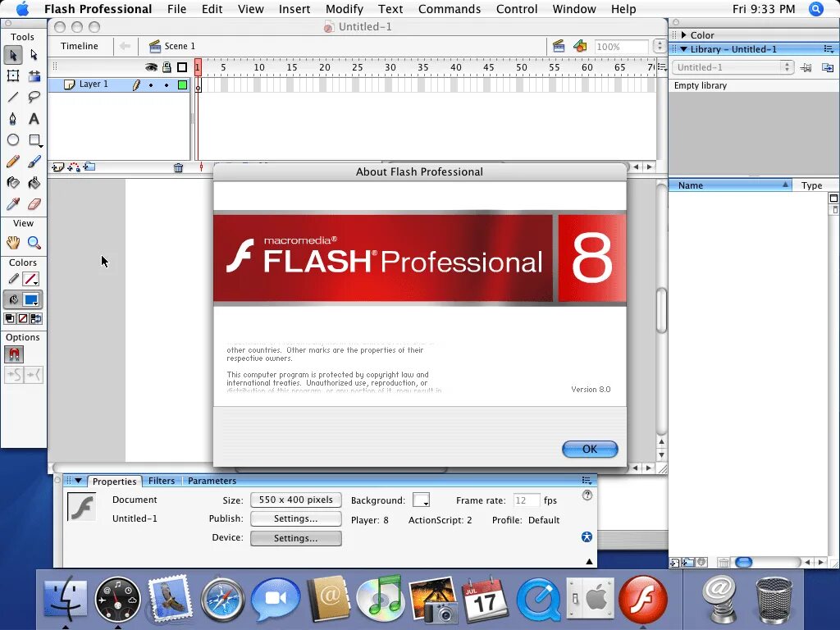Screen dimensions: 840x630
Task: Click the Insert Layer icon
Action: click(58, 167)
